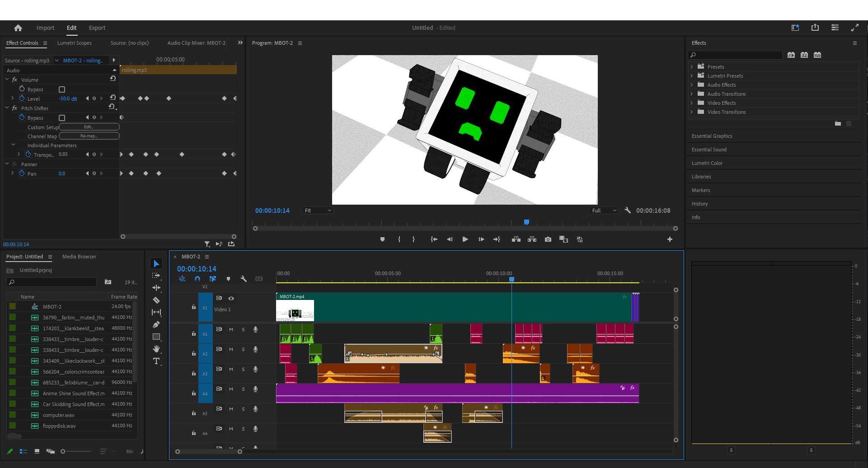Screen dimensions: 868x468
Task: Select the Track Select Forward tool
Action: point(156,276)
